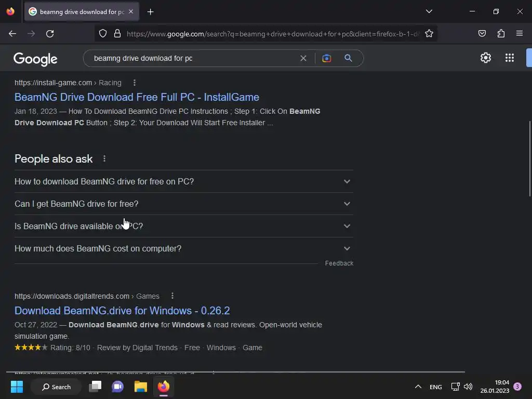Open the Extensions puzzle icon
This screenshot has height=399, width=532.
tap(501, 33)
